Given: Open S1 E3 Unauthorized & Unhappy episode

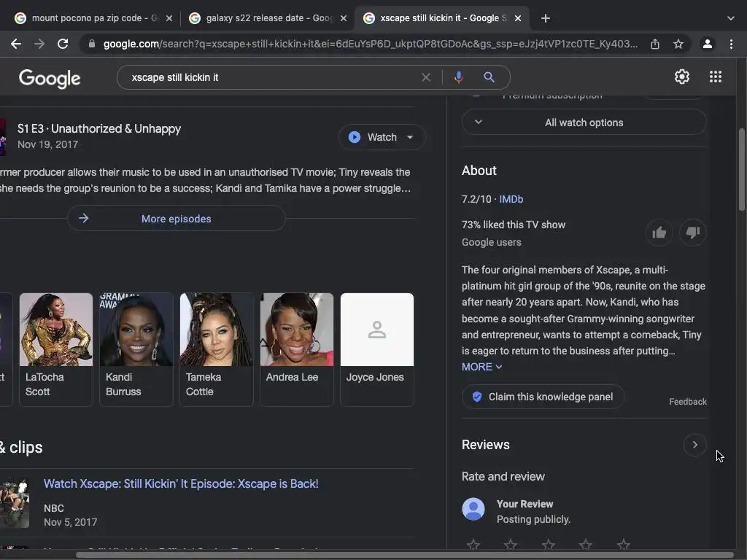Looking at the screenshot, I should point(99,128).
